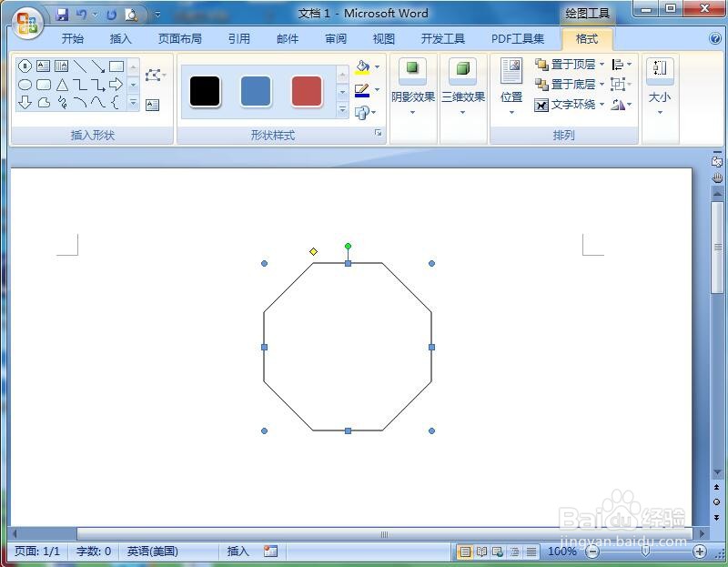728x567 pixels.
Task: Click the edit text icon in Insert Shapes
Action: click(152, 105)
